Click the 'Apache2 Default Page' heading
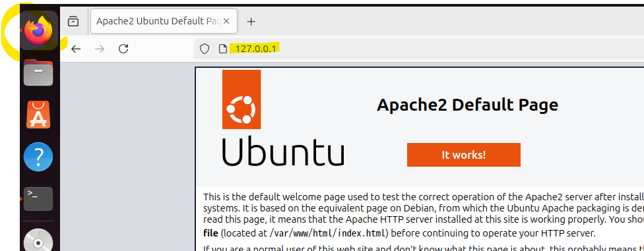The width and height of the screenshot is (644, 251). tap(467, 105)
